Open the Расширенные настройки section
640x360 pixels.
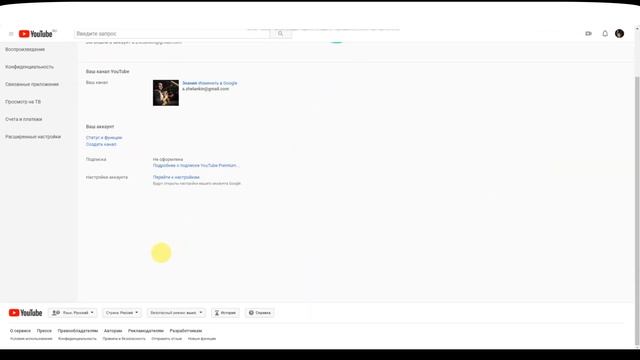click(x=33, y=137)
